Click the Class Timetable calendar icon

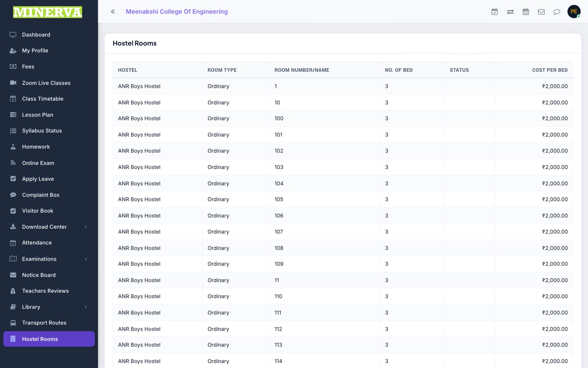pos(13,99)
